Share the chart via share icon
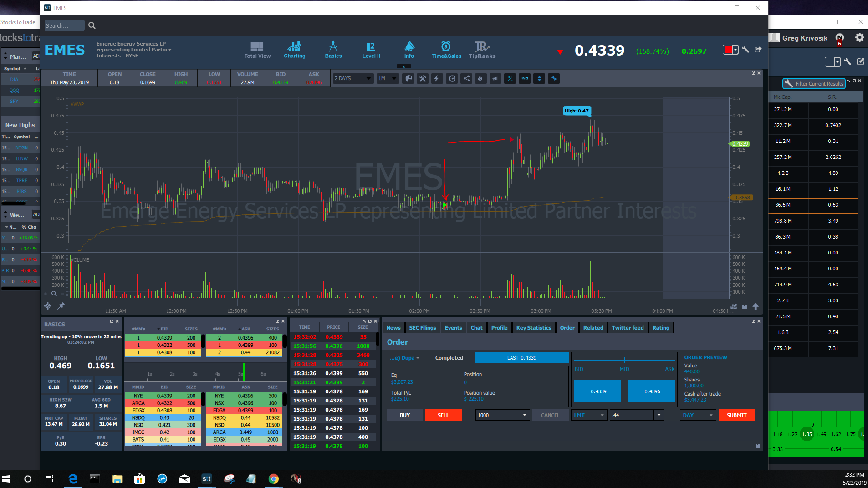Screen dimensions: 868x488 (x=466, y=78)
